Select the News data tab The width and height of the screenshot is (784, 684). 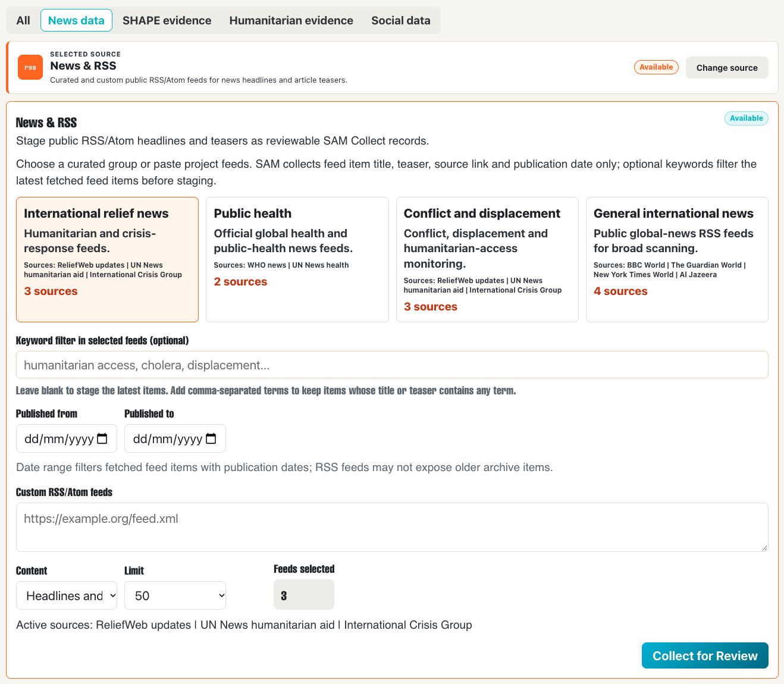[76, 20]
